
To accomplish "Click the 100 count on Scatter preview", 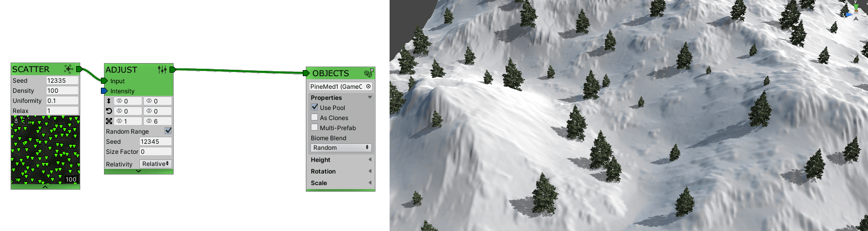I will (71, 179).
